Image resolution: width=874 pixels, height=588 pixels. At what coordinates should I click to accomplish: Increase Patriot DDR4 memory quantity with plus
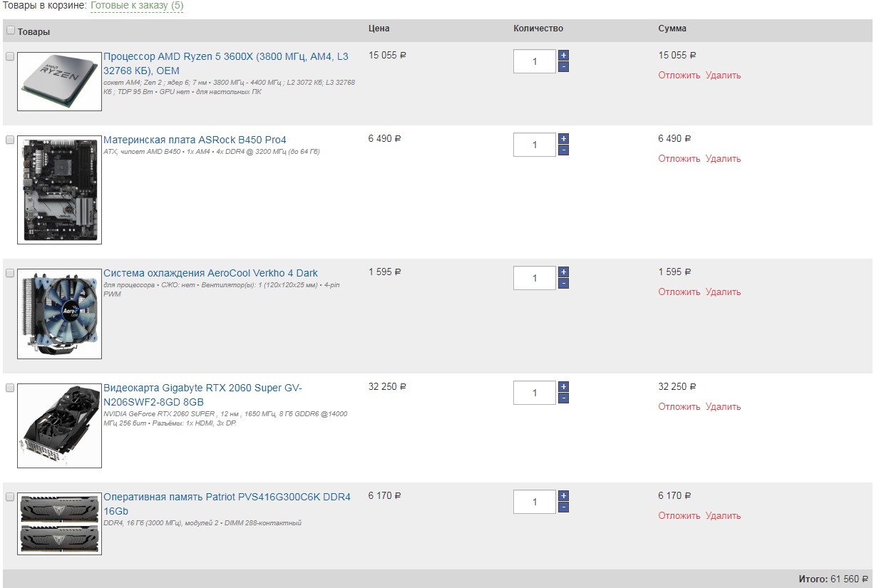pos(563,495)
